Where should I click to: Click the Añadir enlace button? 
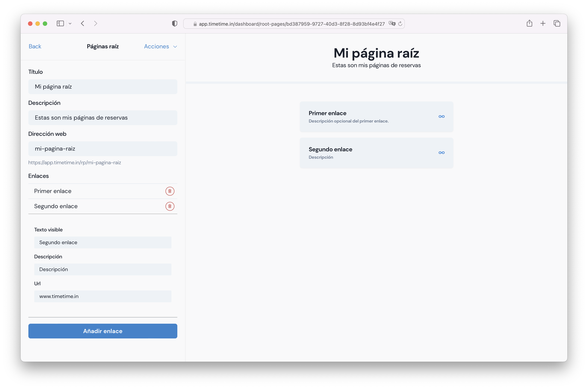click(x=103, y=331)
